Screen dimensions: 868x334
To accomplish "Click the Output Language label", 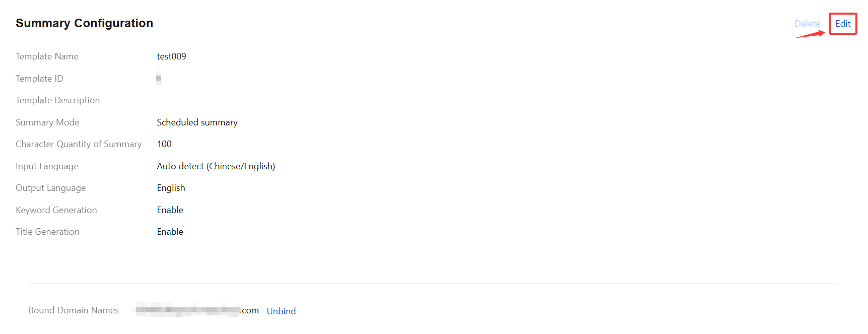I will click(x=50, y=188).
